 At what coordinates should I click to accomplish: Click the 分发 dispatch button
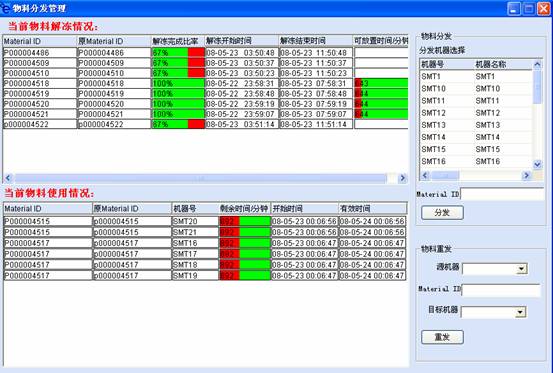(x=442, y=213)
